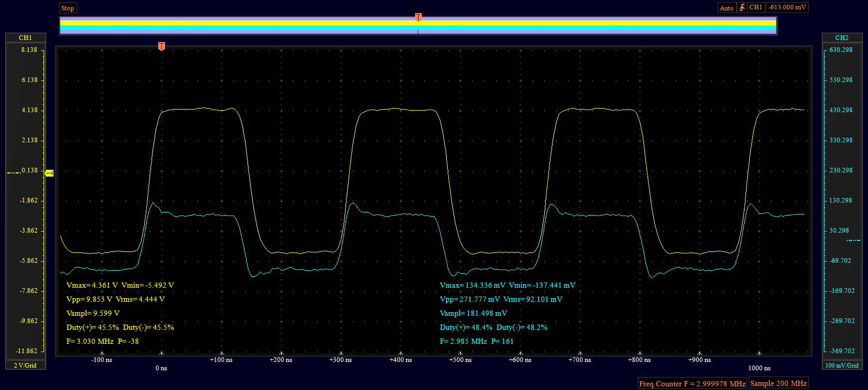Screen dimensions: 868x390
Task: Click the Stop acquisition button
Action: point(68,8)
